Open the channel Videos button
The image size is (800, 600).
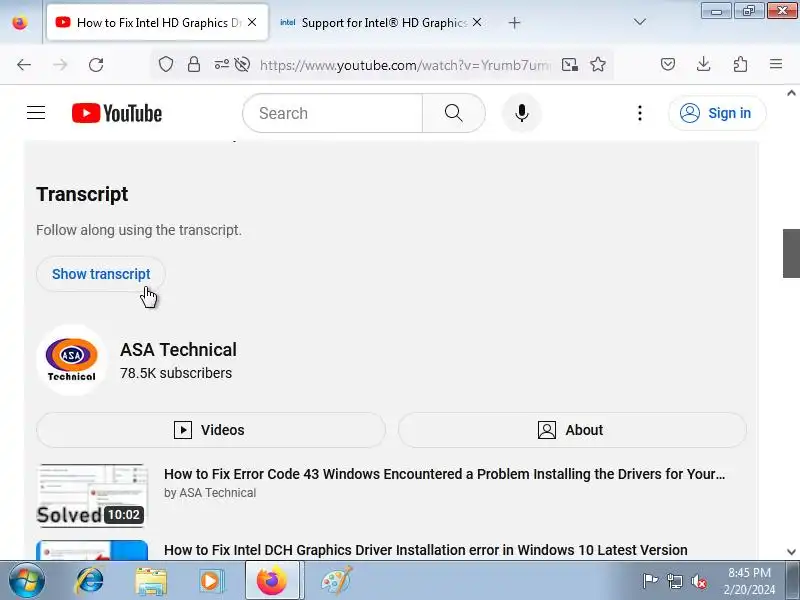(x=211, y=430)
